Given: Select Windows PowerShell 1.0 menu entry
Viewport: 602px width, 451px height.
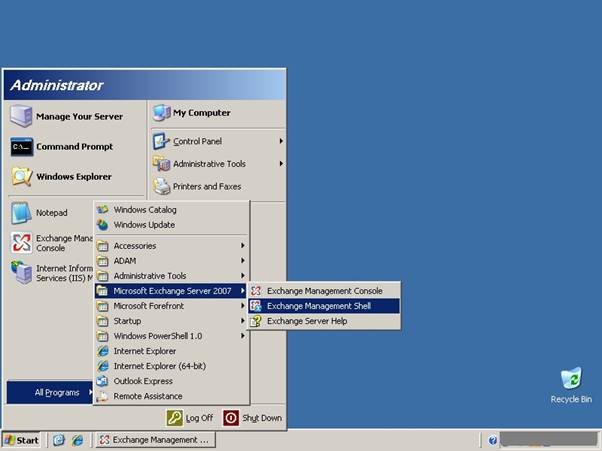Looking at the screenshot, I should (171, 336).
